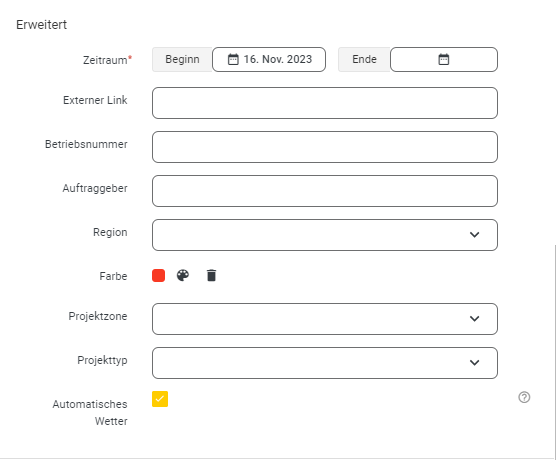Delete the color using the trash icon
The height and width of the screenshot is (460, 556).
(211, 276)
